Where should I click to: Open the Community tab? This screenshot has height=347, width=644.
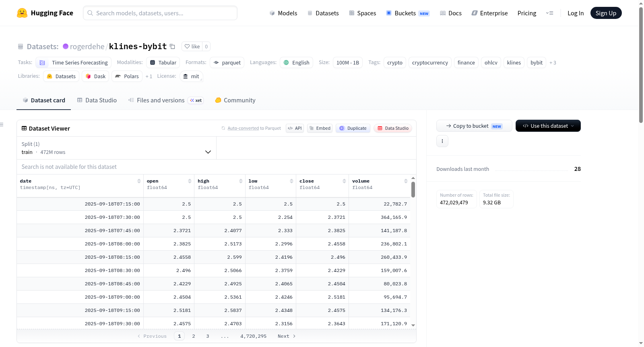[235, 100]
